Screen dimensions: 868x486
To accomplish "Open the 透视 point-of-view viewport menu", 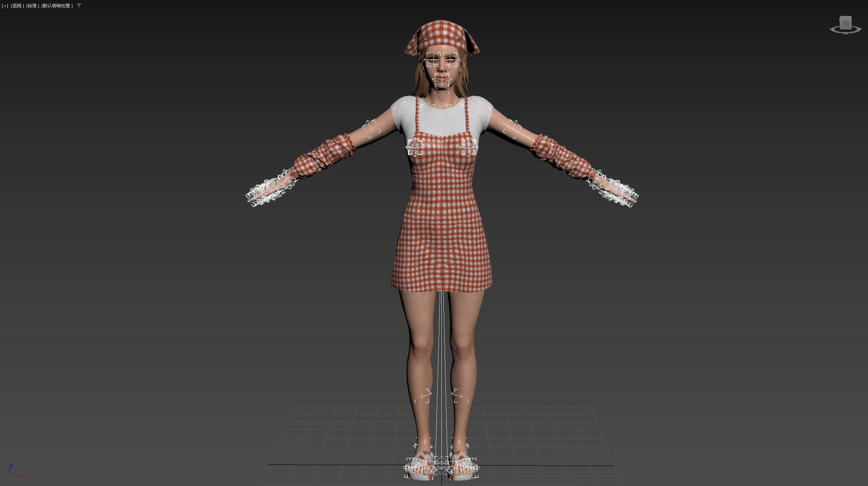I will [x=17, y=6].
